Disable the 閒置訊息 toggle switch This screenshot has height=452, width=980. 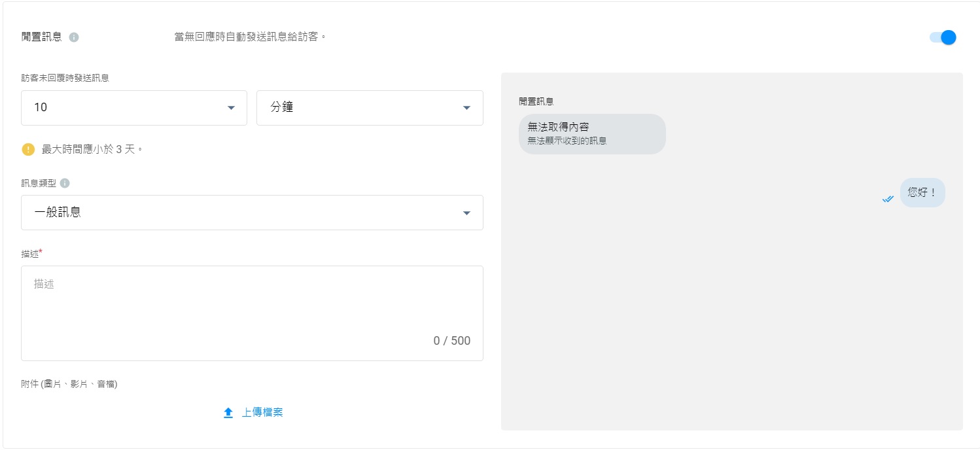pyautogui.click(x=943, y=37)
